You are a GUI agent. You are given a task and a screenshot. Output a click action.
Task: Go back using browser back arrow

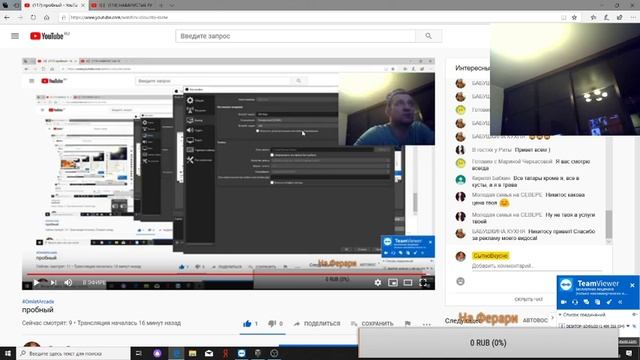click(7, 18)
